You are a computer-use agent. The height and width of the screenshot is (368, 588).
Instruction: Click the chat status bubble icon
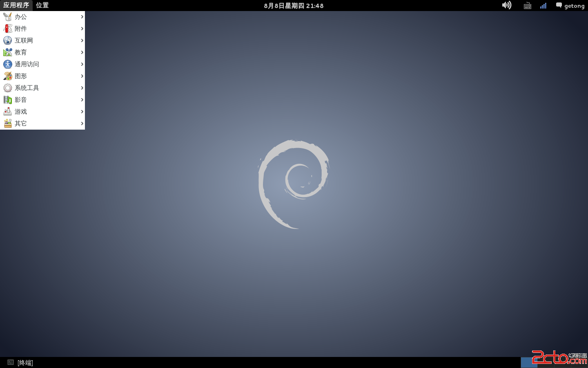click(x=559, y=5)
